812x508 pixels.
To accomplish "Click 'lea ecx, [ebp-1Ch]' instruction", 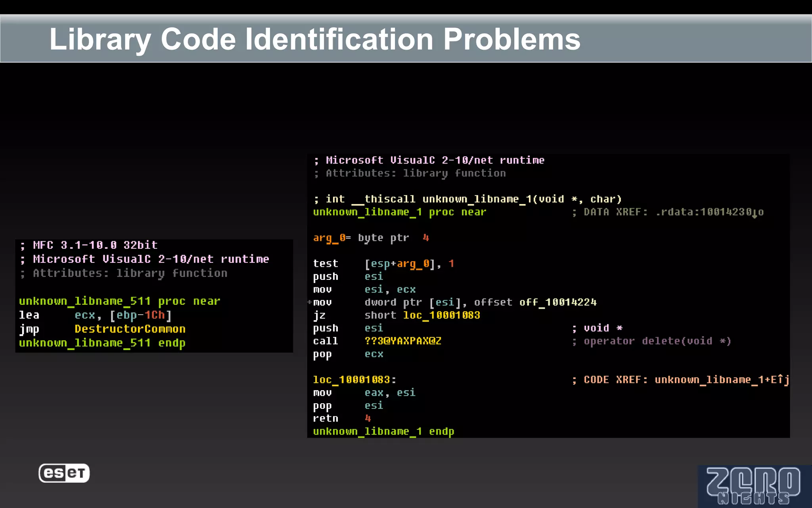I will point(95,315).
